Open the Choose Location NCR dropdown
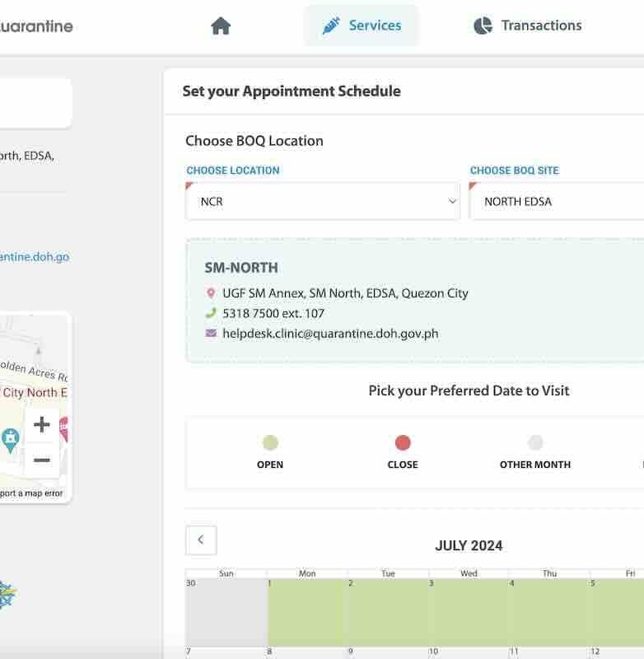644x659 pixels. click(x=322, y=201)
